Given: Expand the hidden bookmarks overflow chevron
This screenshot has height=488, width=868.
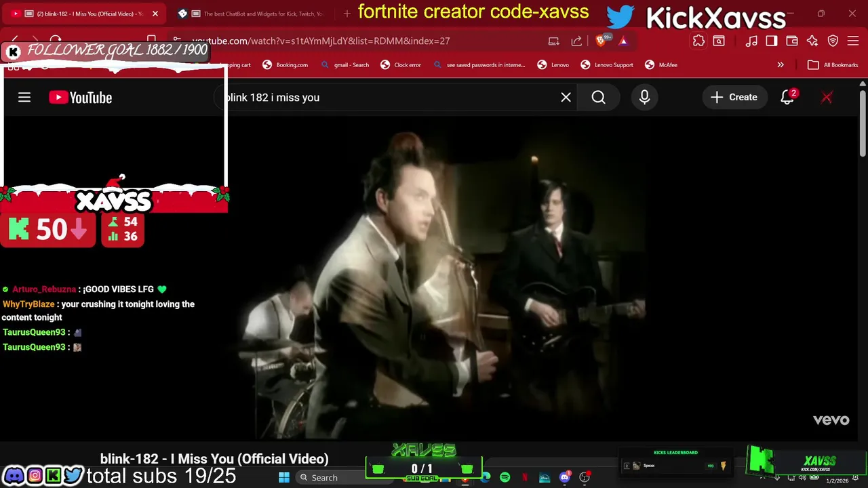Looking at the screenshot, I should (781, 65).
